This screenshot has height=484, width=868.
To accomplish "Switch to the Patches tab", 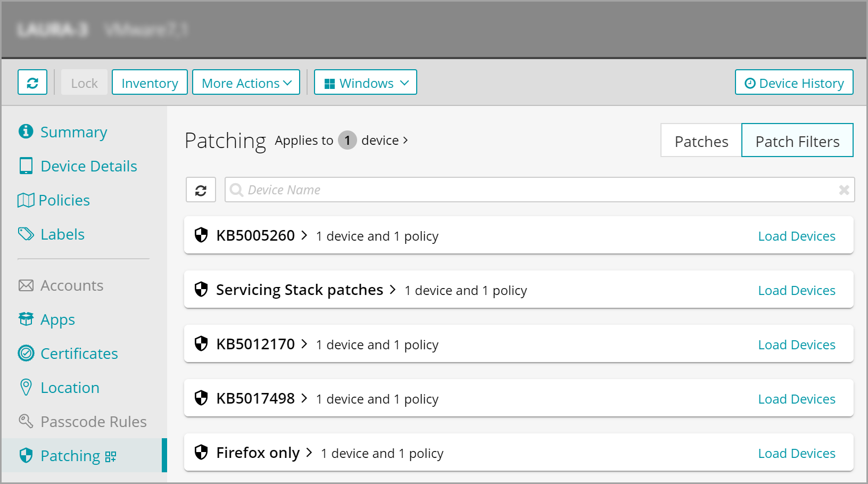I will point(701,141).
